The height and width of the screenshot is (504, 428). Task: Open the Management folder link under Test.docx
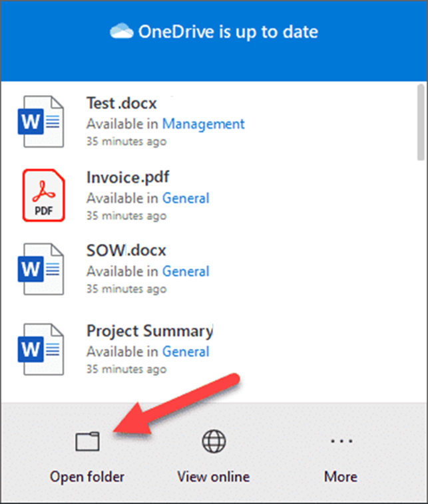point(204,124)
